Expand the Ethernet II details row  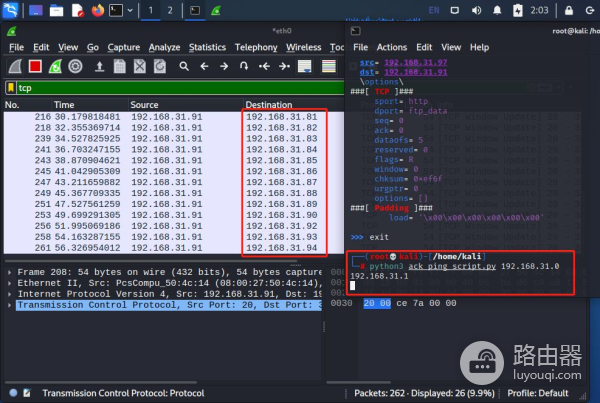(10, 283)
